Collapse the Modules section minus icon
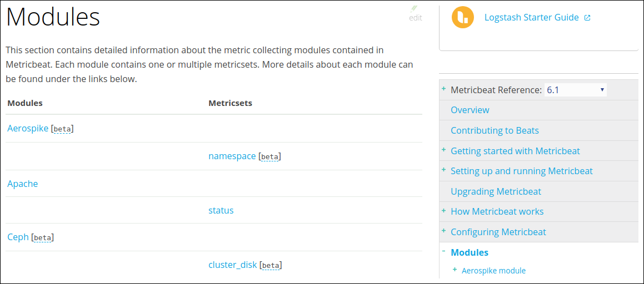The height and width of the screenshot is (284, 644). (x=443, y=252)
